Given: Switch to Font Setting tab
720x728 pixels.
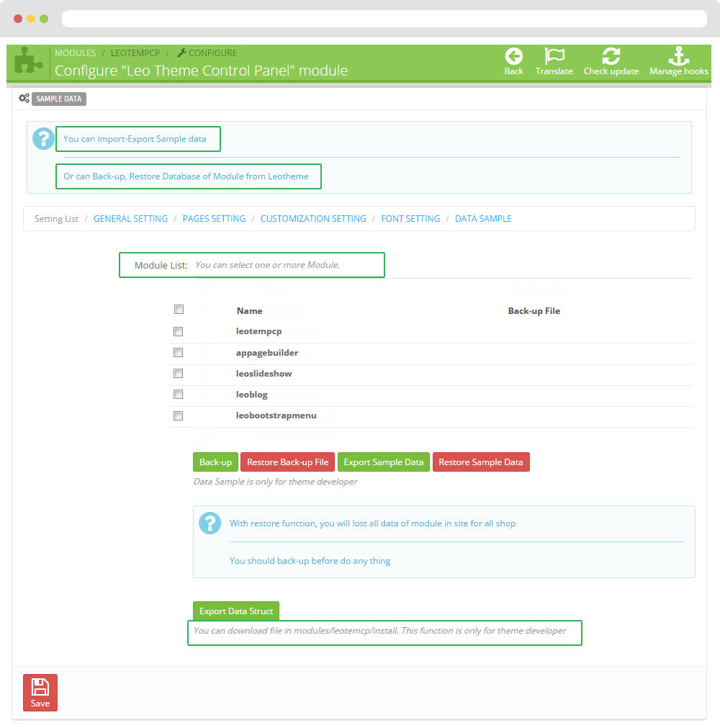Looking at the screenshot, I should (410, 219).
